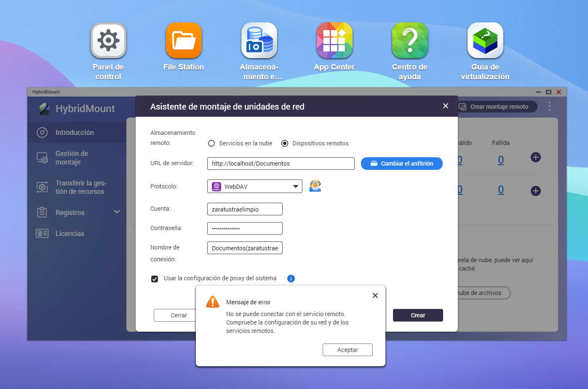Open Panel de control gear icon
This screenshot has height=389, width=588.
(x=108, y=41)
